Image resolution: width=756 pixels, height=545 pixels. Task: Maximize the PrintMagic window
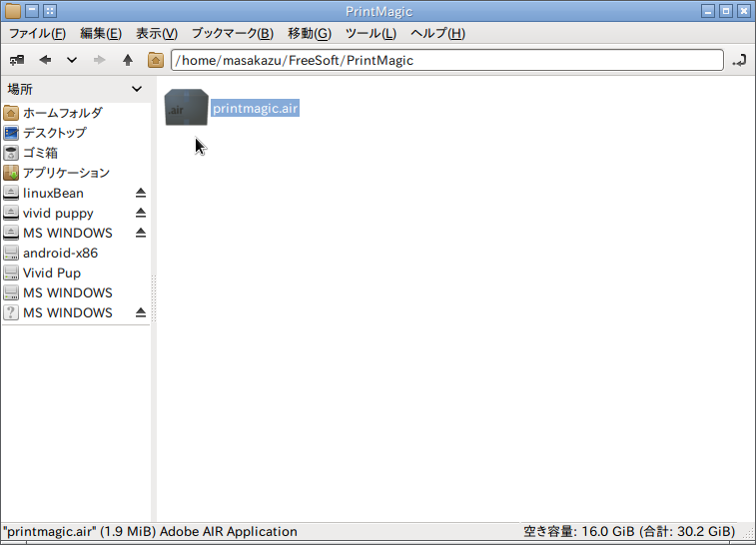[x=726, y=11]
